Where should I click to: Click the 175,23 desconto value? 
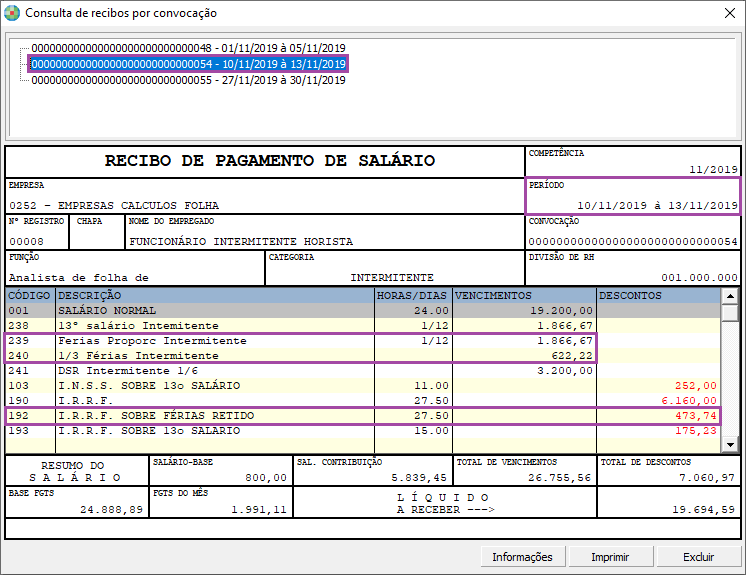click(696, 430)
